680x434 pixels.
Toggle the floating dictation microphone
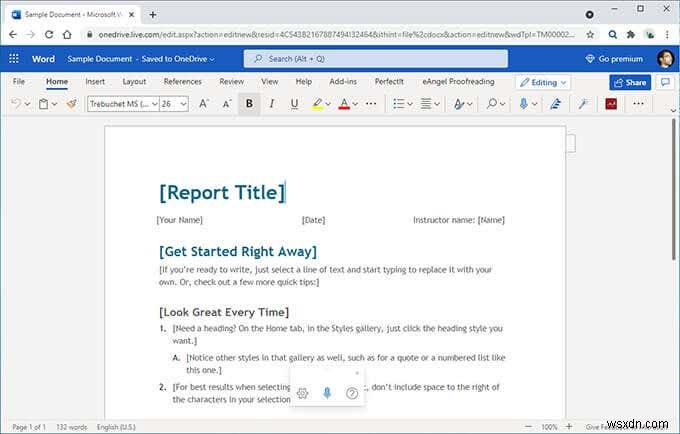click(327, 393)
